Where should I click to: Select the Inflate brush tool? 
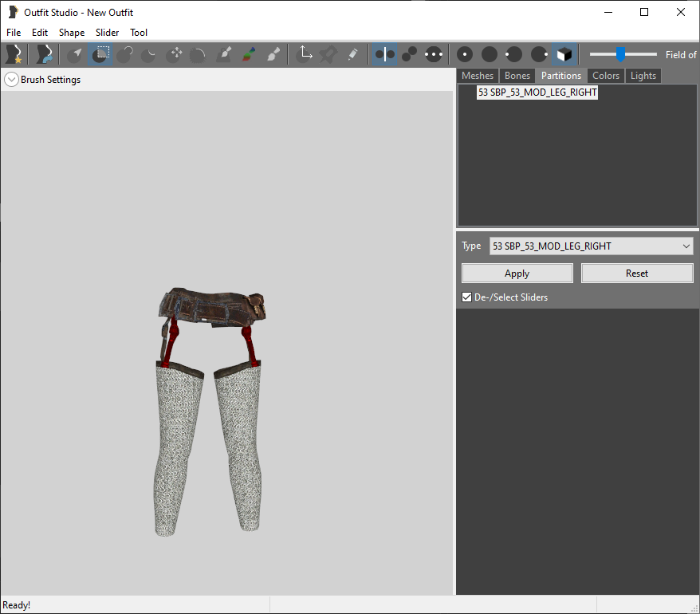pyautogui.click(x=124, y=54)
